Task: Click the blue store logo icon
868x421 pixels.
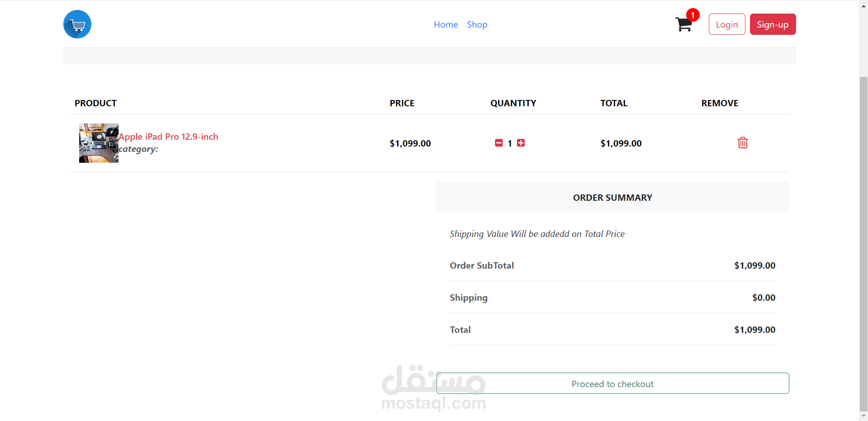Action: [77, 24]
